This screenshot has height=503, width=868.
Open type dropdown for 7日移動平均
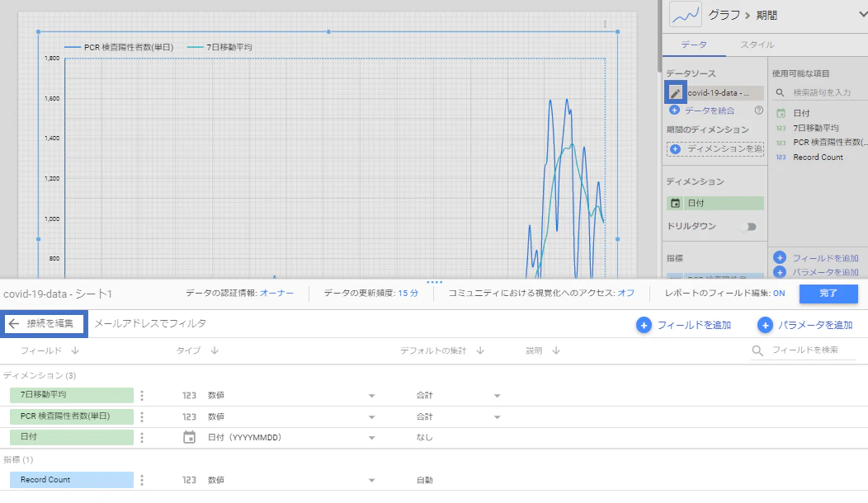click(371, 396)
